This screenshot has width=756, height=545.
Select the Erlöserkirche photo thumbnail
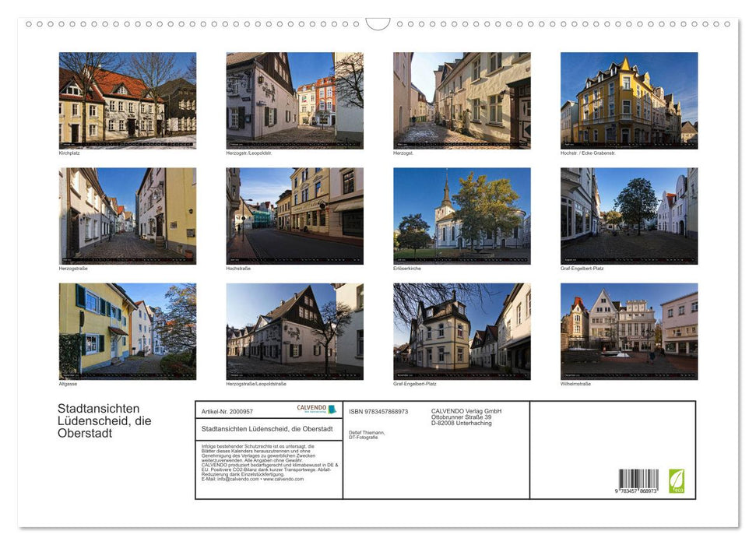click(x=462, y=215)
